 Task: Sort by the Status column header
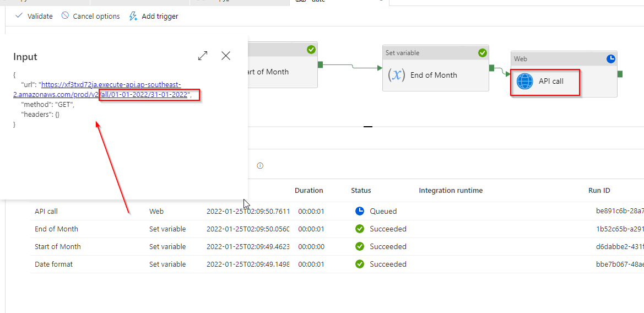click(x=361, y=191)
